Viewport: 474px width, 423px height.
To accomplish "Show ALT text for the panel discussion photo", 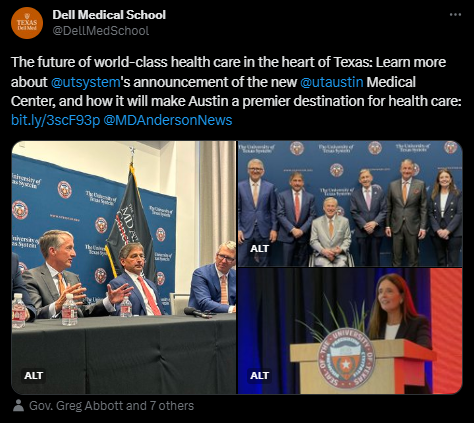I will coord(33,375).
